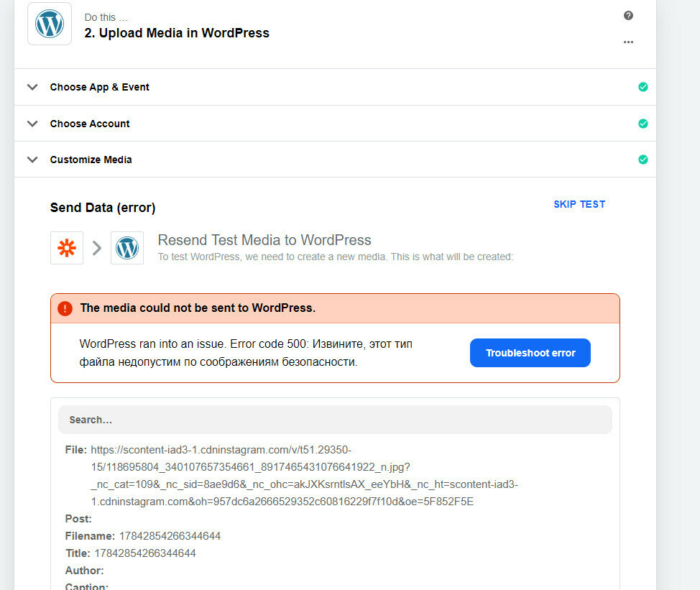Viewport: 700px width, 590px height.
Task: Expand the Choose App & Event chevron
Action: click(x=32, y=87)
